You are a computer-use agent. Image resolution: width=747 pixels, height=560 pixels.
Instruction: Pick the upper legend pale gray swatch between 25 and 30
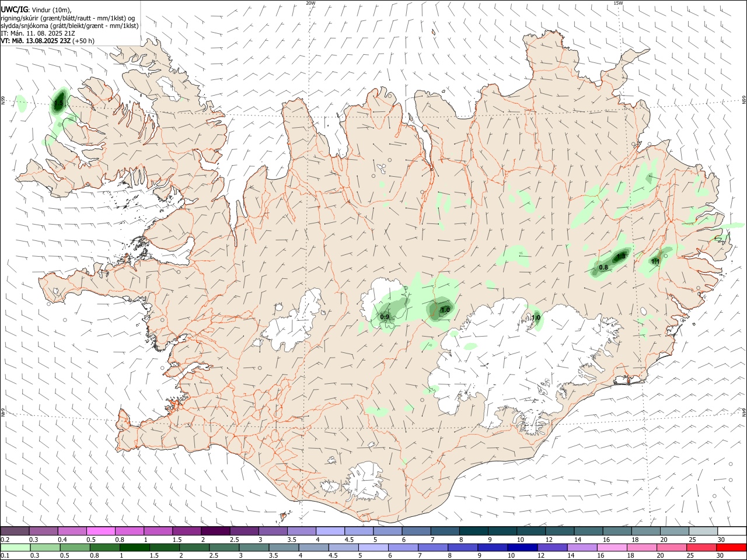pyautogui.click(x=703, y=531)
